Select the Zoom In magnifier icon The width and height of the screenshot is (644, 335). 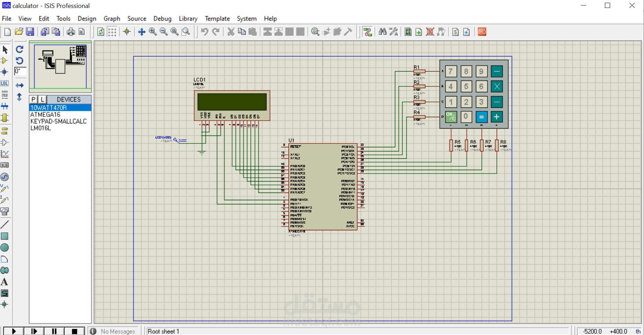pos(153,32)
